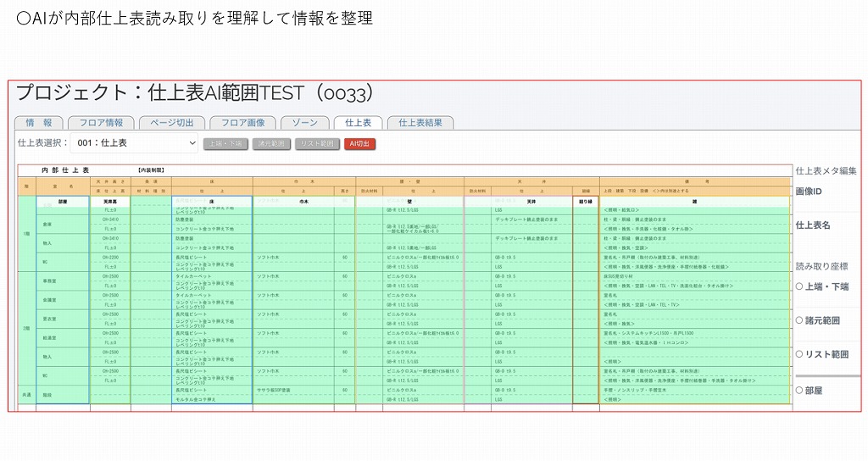This screenshot has width=868, height=461.
Task: Click the 【内装制限】 text
Action: 151,170
